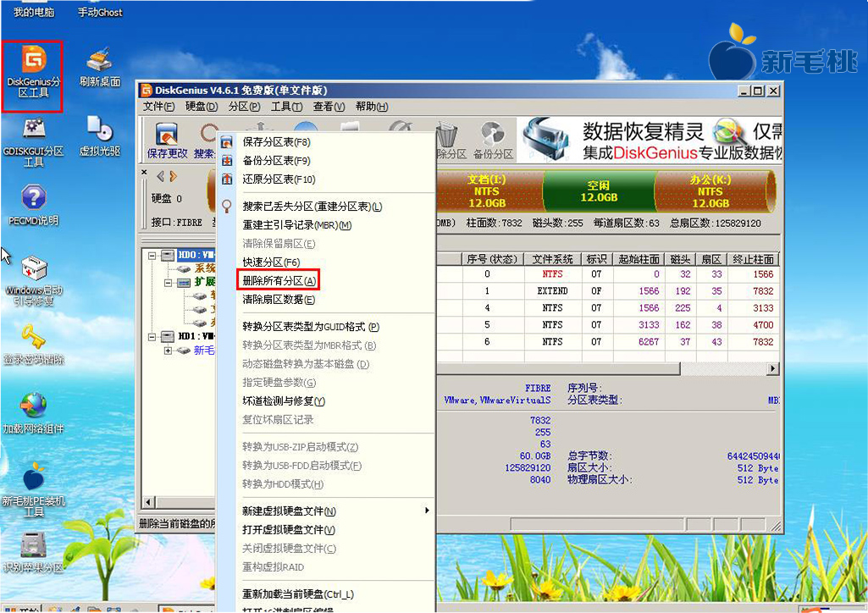Select 还原分区表(F10) in the menu
The width and height of the screenshot is (868, 613).
click(x=327, y=179)
